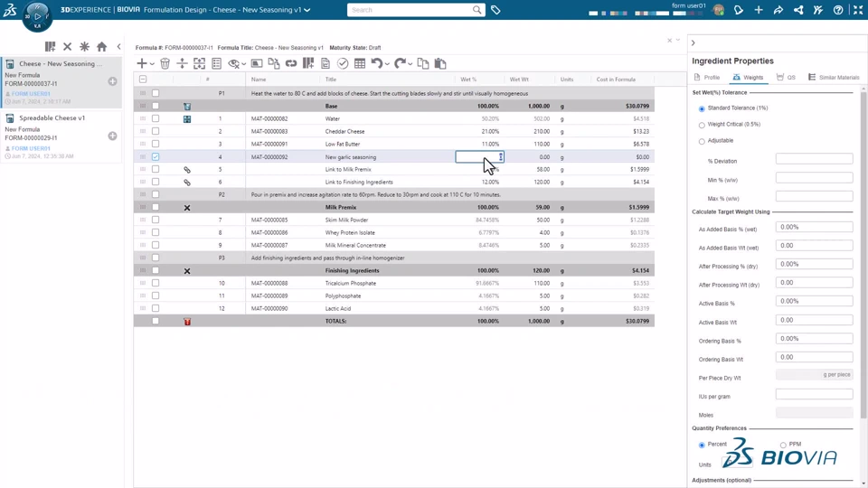Click the As Added Basis % (wet) field
868x488 pixels.
coord(814,227)
